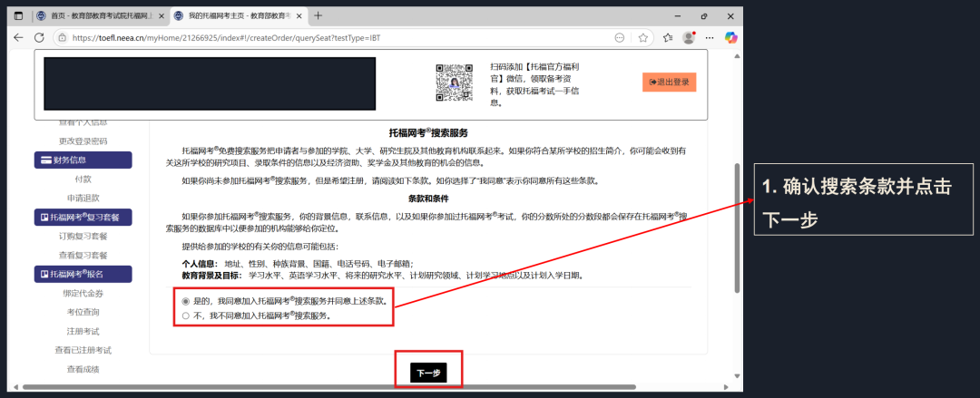
Task: Open Copilot sidebar icon
Action: point(730,37)
